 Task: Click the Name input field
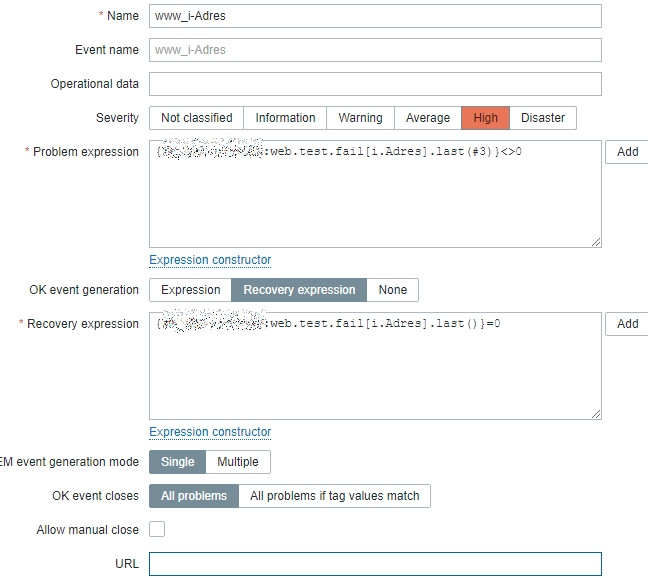[375, 16]
